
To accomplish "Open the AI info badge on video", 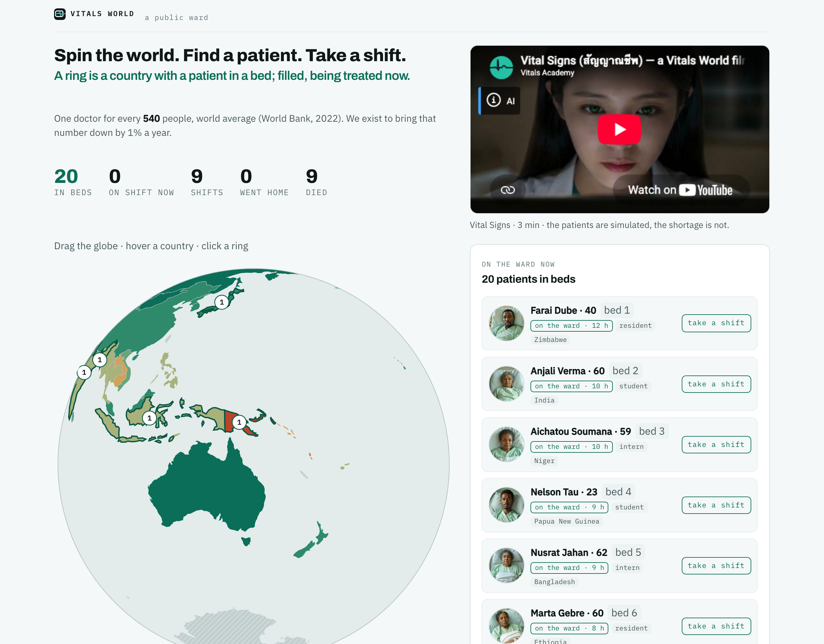I will pyautogui.click(x=500, y=100).
